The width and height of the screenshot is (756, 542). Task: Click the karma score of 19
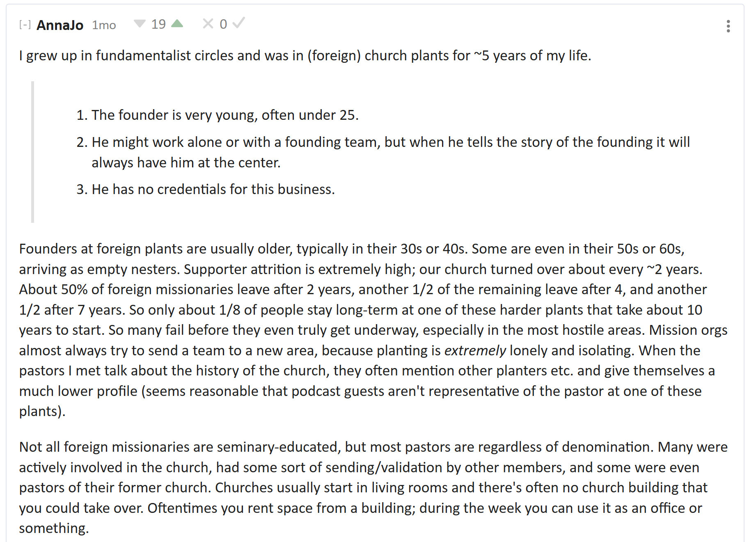(158, 24)
